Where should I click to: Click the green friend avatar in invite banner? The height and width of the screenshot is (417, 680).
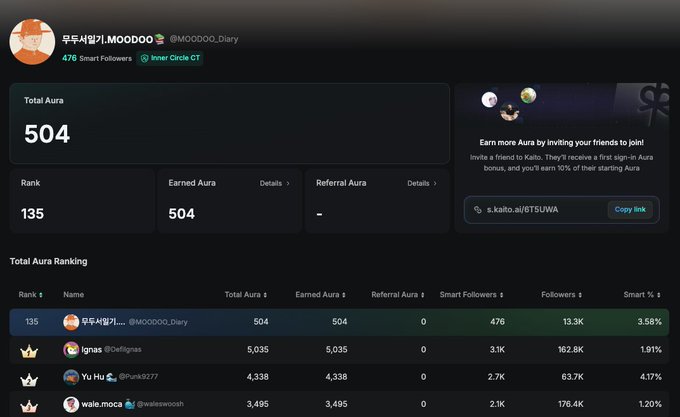[x=528, y=95]
